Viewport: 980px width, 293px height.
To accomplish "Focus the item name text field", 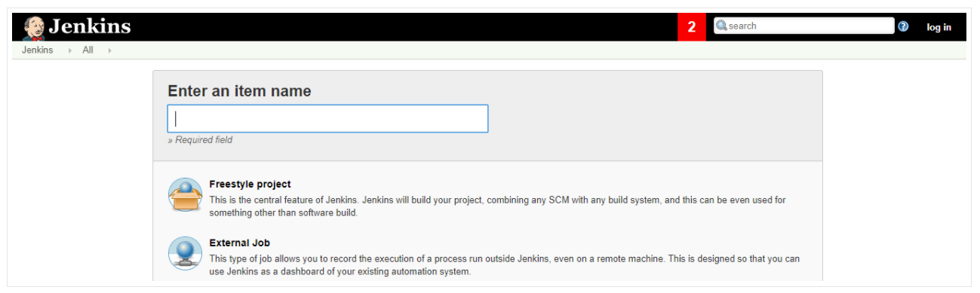I will [x=327, y=118].
